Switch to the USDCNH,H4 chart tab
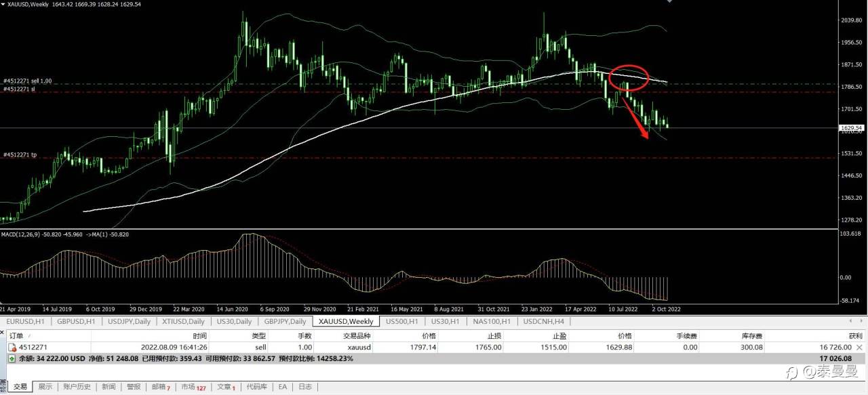 pyautogui.click(x=547, y=321)
